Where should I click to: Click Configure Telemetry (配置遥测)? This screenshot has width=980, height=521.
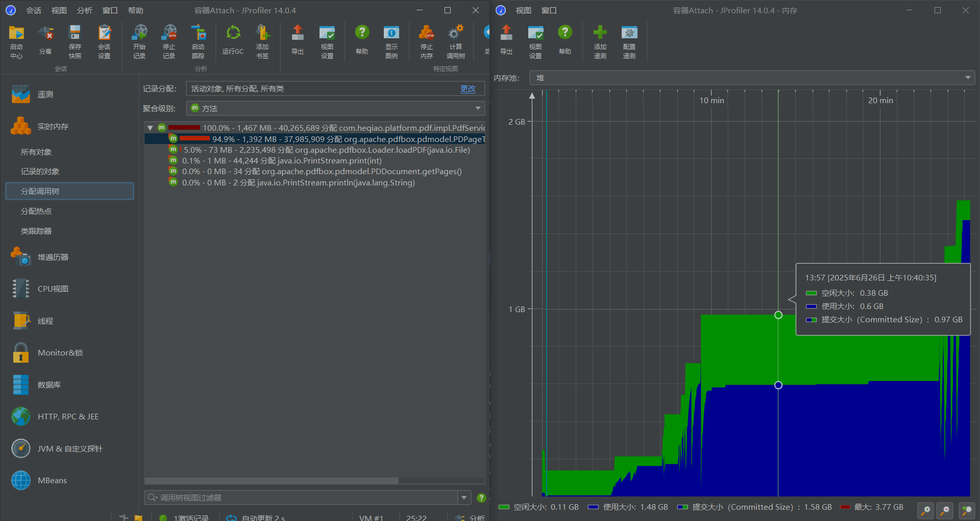point(629,42)
